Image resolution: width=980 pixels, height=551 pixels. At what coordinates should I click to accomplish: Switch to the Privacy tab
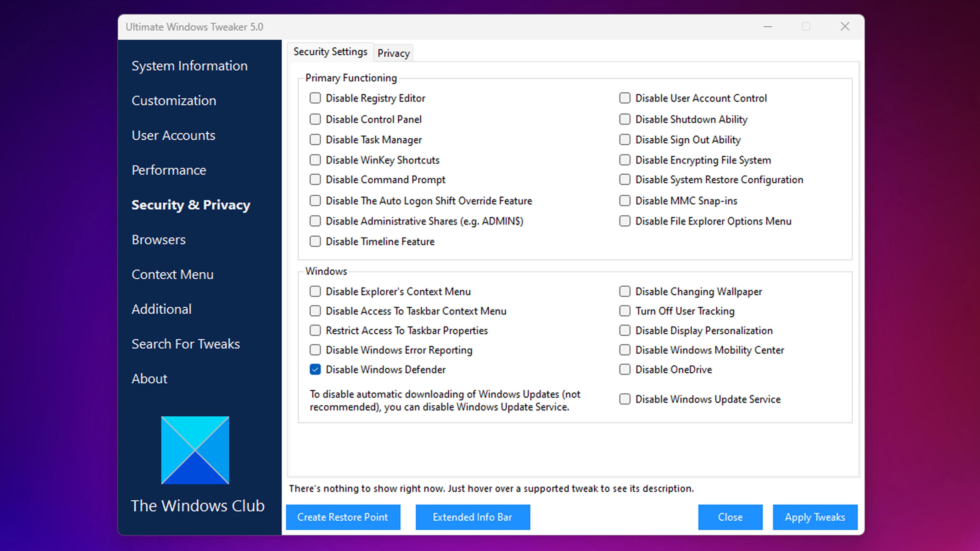(x=393, y=53)
